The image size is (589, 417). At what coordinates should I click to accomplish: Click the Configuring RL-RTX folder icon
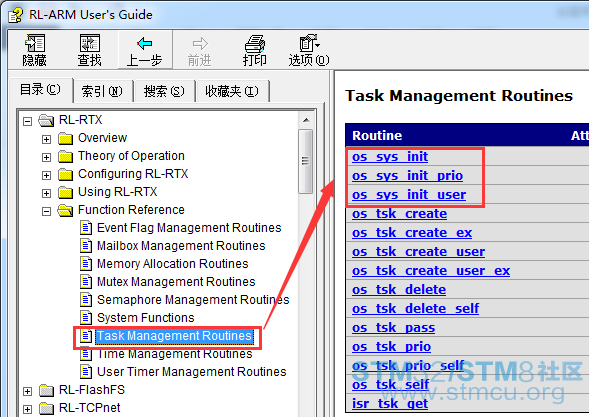coord(65,174)
